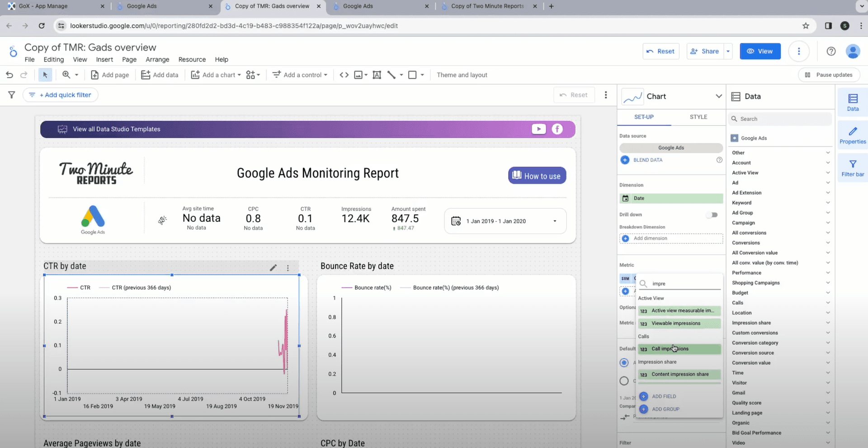
Task: Open the Add a chart dropdown
Action: [x=216, y=75]
